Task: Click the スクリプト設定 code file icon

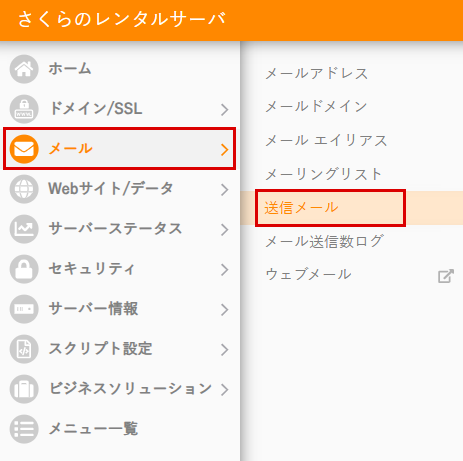Action: click(x=24, y=349)
